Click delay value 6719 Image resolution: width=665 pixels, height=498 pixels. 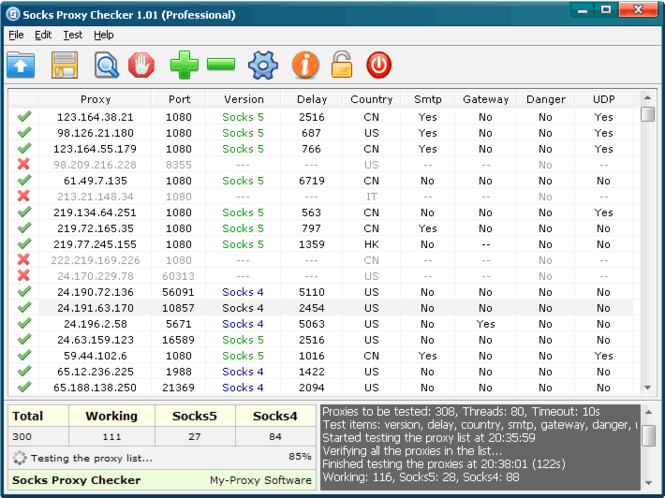pyautogui.click(x=312, y=180)
